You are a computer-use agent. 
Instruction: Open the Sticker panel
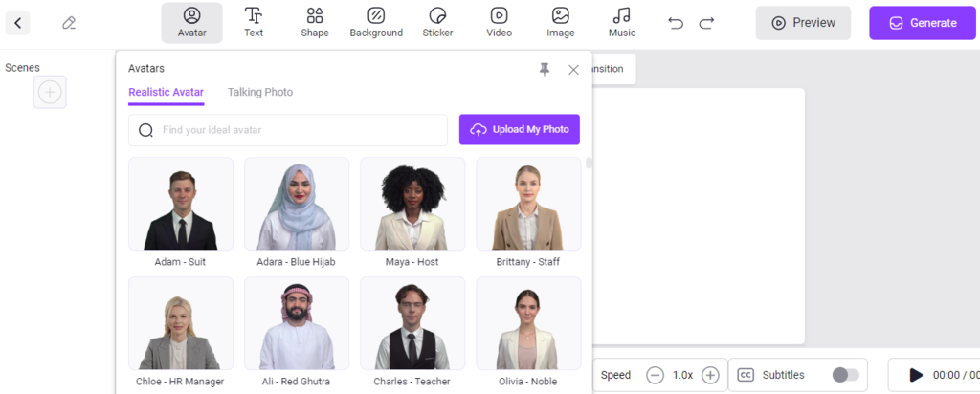[437, 22]
